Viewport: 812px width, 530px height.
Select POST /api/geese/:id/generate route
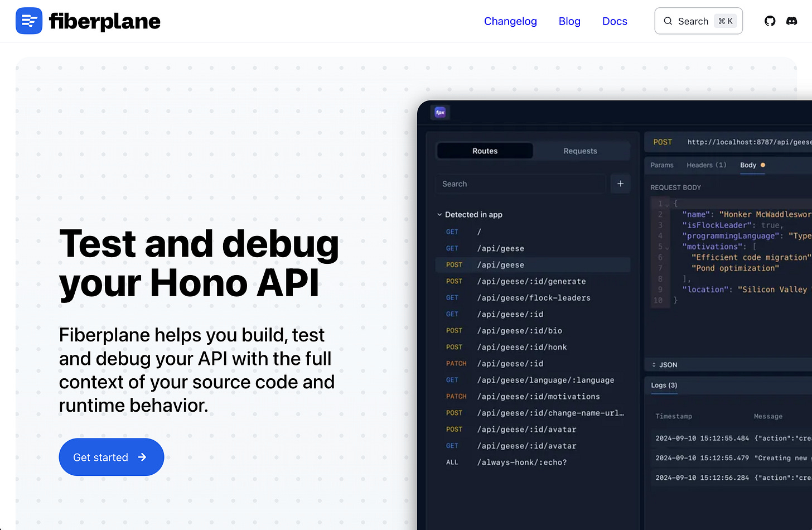tap(533, 281)
